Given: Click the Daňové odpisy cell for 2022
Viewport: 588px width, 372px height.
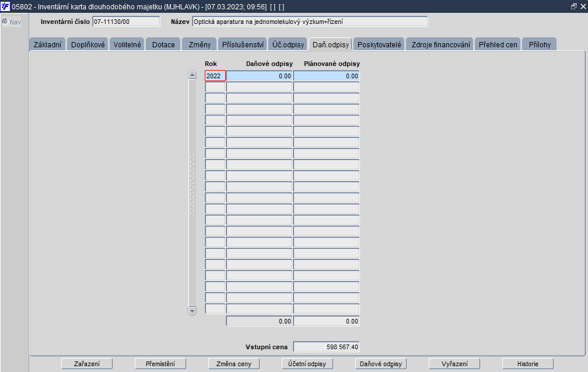Looking at the screenshot, I should tap(259, 76).
